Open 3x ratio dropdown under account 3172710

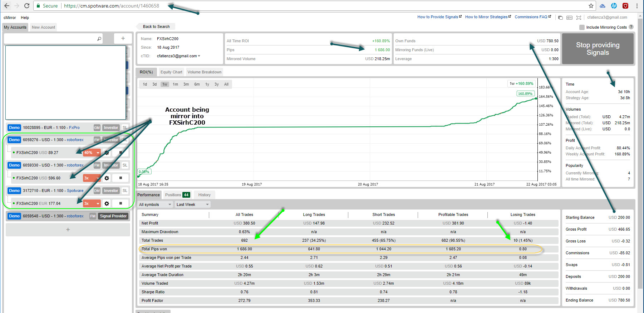coord(92,203)
